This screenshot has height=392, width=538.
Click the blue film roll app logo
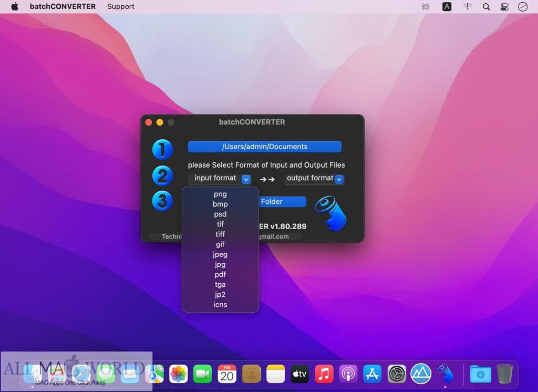point(331,213)
